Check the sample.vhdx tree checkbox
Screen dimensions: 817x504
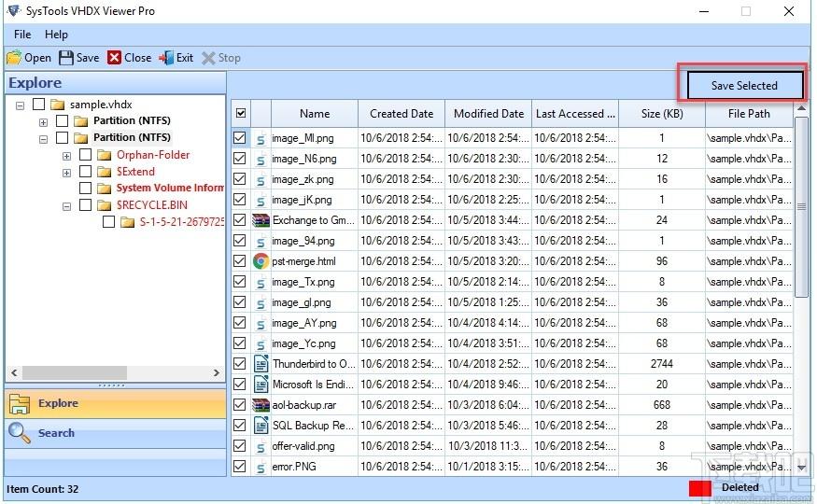point(38,105)
